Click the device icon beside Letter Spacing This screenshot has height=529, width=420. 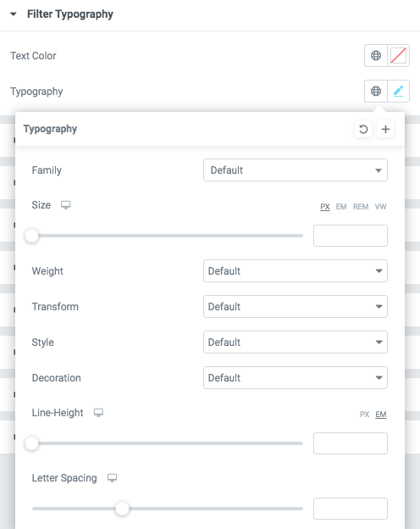point(113,478)
